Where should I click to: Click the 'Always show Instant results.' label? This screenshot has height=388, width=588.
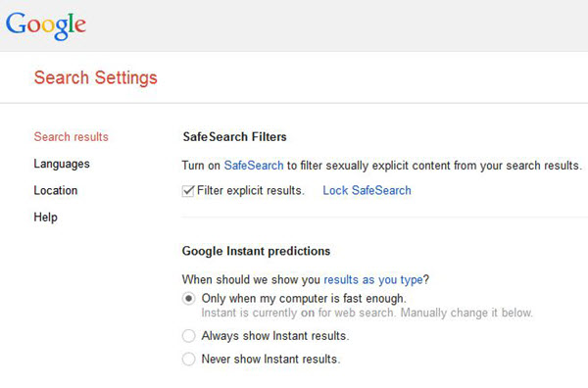coord(275,336)
